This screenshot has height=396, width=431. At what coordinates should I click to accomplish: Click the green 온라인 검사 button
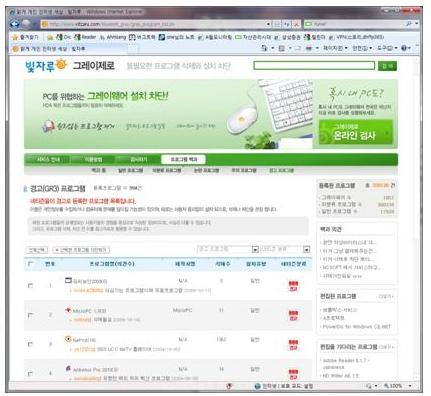pyautogui.click(x=355, y=132)
